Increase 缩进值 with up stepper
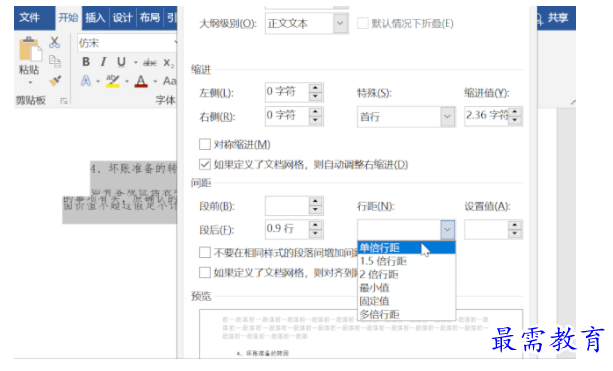Image resolution: width=613 pixels, height=371 pixels. point(515,112)
